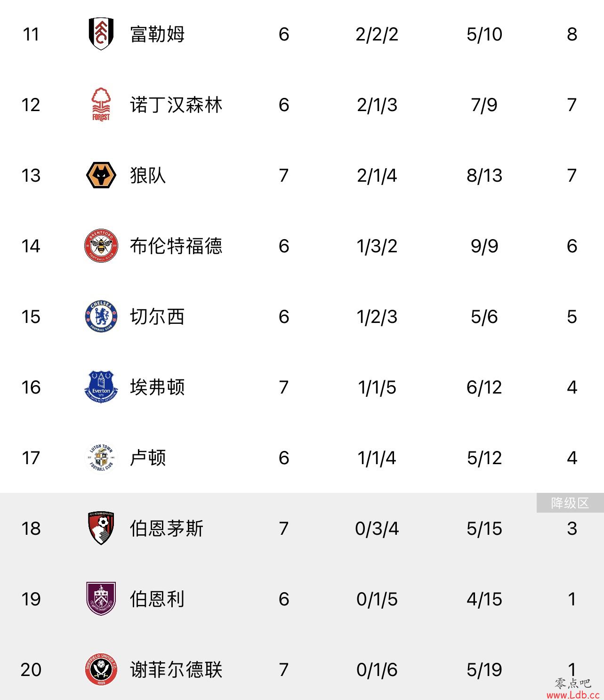The height and width of the screenshot is (700, 604).
Task: Click the 降级区 relegation zone label
Action: tap(570, 503)
